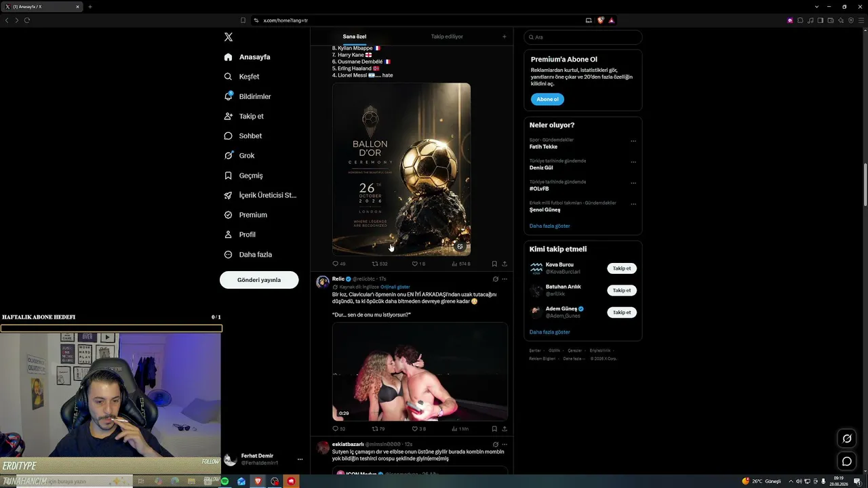Image resolution: width=868 pixels, height=488 pixels.
Task: Repost the Relic post
Action: [378, 429]
